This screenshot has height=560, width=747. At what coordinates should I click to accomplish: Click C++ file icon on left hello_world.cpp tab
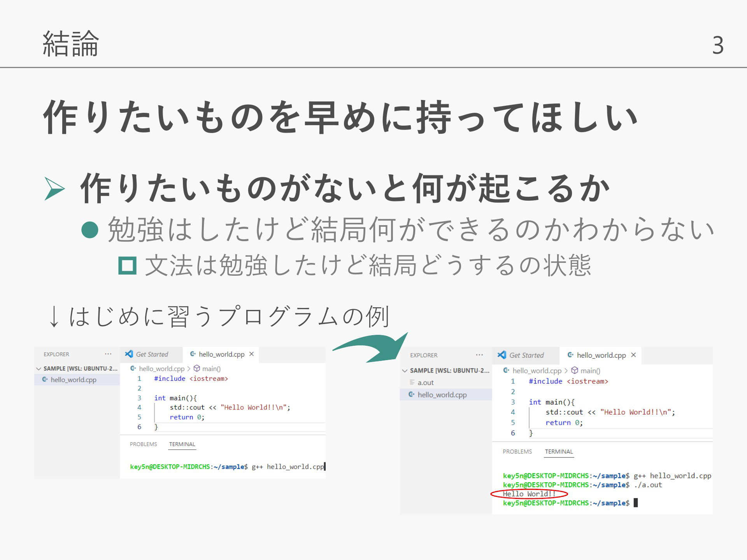(193, 354)
